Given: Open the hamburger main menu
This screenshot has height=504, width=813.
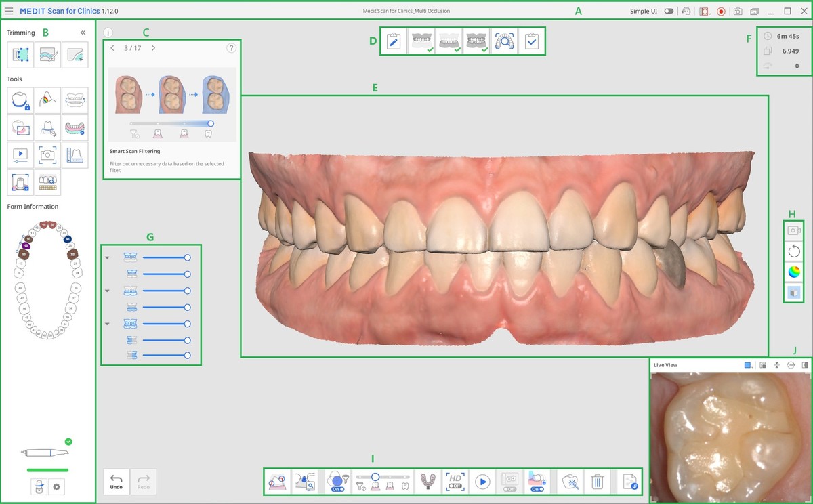Looking at the screenshot, I should [8, 12].
